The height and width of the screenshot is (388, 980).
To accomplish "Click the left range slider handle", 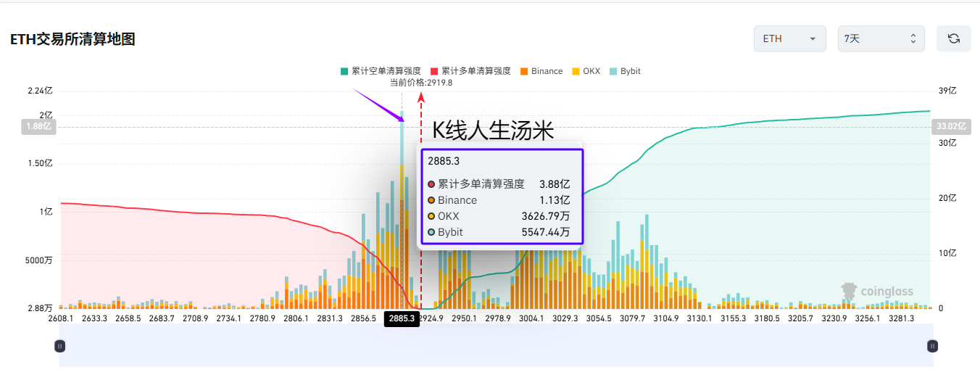I will 59,347.
